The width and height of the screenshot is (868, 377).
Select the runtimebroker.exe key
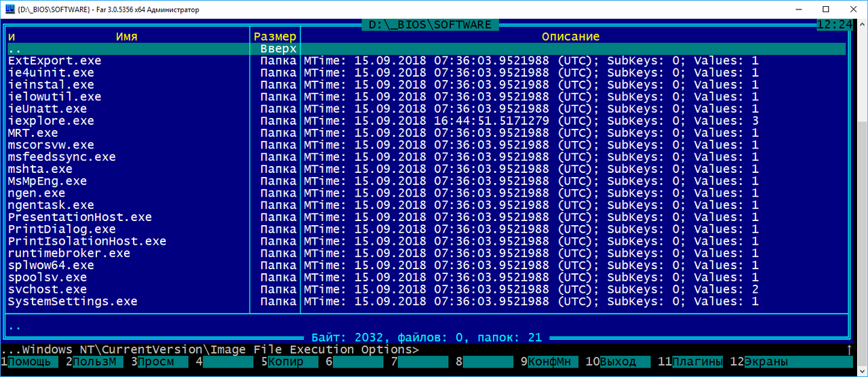tap(427, 254)
